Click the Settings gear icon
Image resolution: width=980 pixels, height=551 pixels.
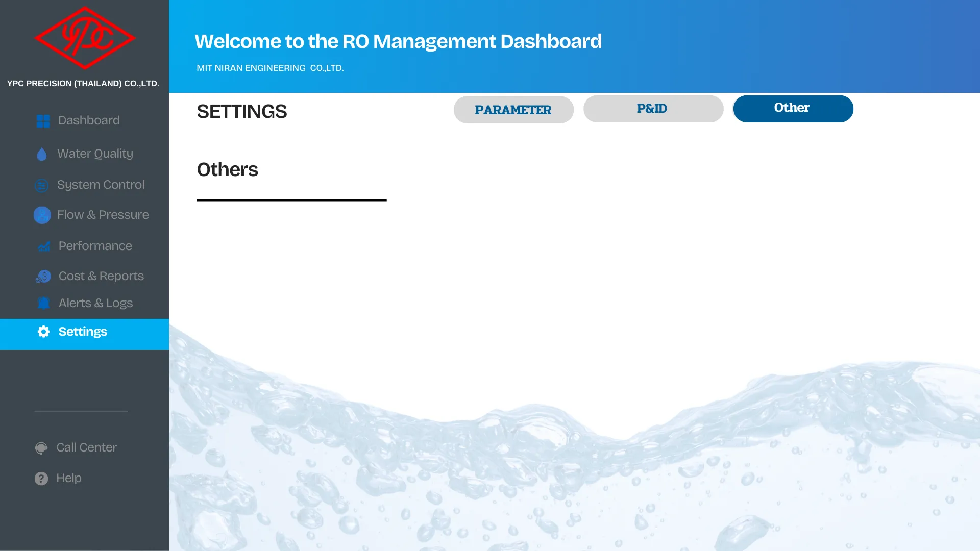44,332
